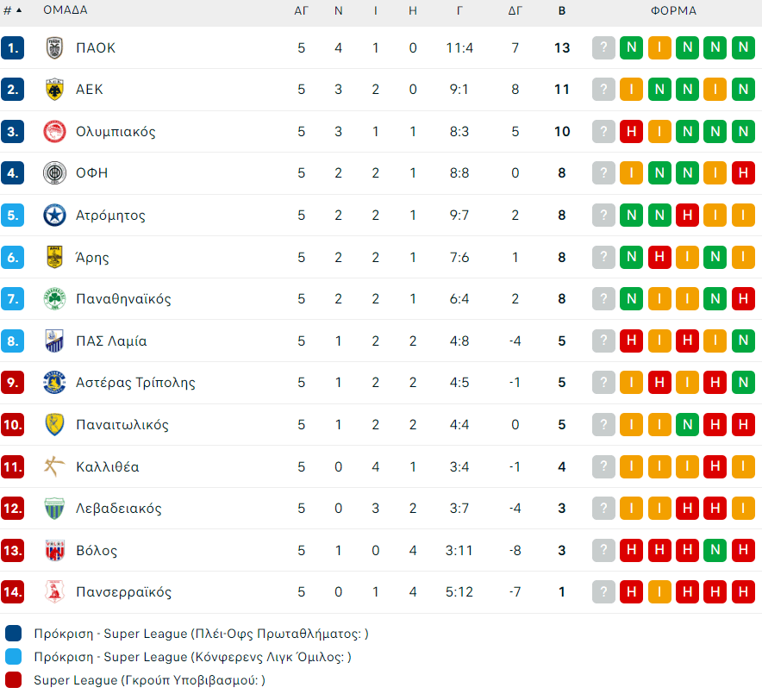Sort standings by ΟΜΑΔΑ column header
This screenshot has height=700, width=762.
click(x=66, y=11)
